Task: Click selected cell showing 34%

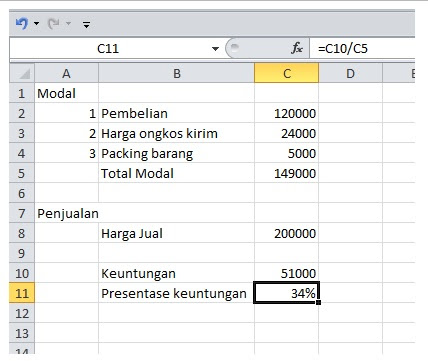Action: click(x=286, y=293)
